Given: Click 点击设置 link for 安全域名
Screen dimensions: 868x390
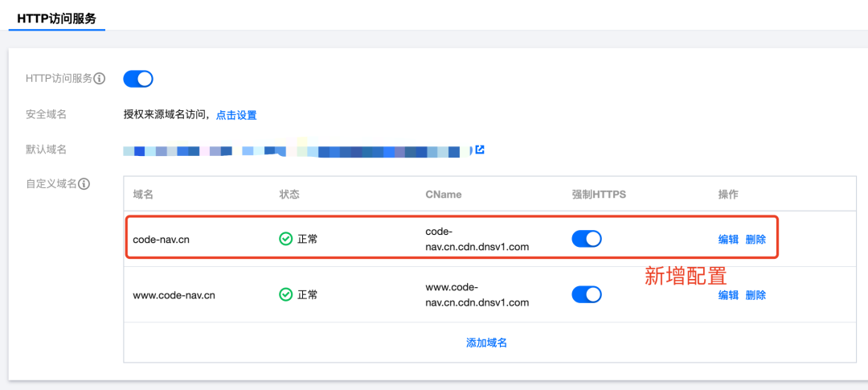Looking at the screenshot, I should [x=236, y=115].
